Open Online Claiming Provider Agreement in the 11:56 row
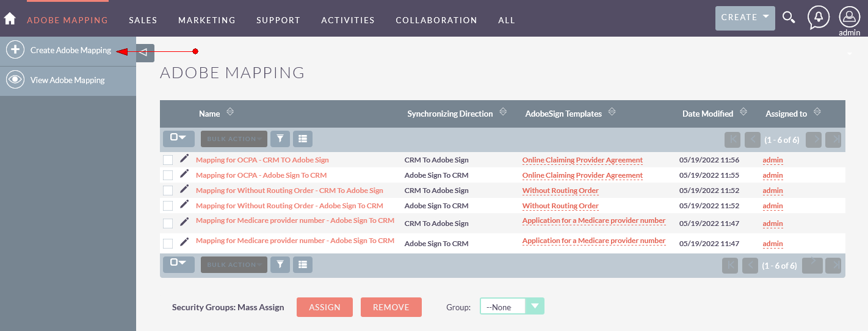The image size is (868, 331). (582, 160)
